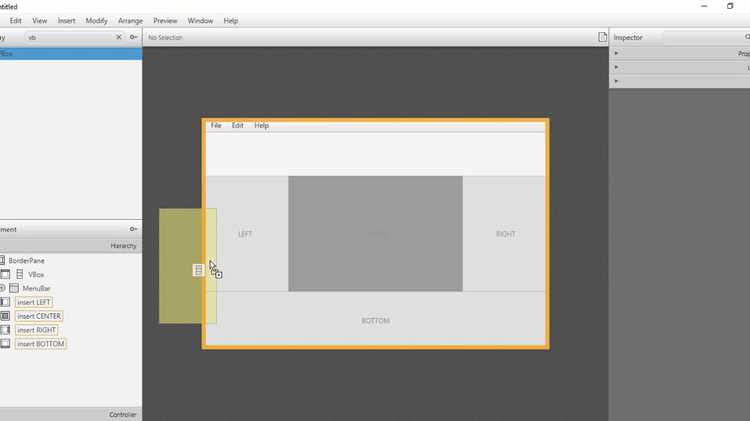This screenshot has height=421, width=750.
Task: Open the Help menu in top menu bar
Action: coord(231,21)
